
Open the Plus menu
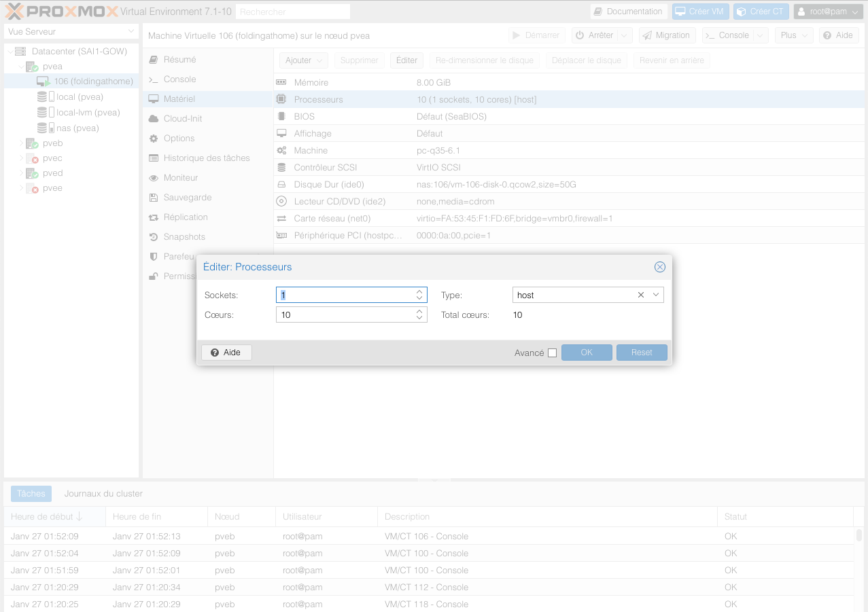pyautogui.click(x=794, y=35)
